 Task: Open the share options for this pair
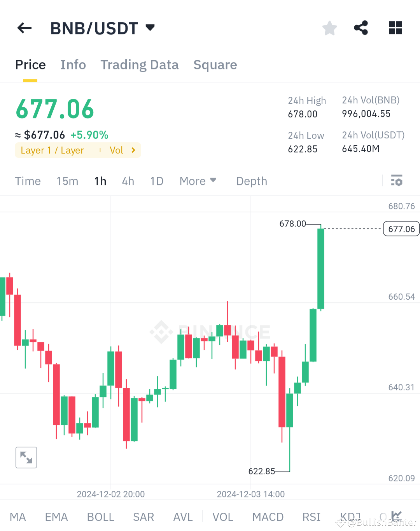coord(361,28)
